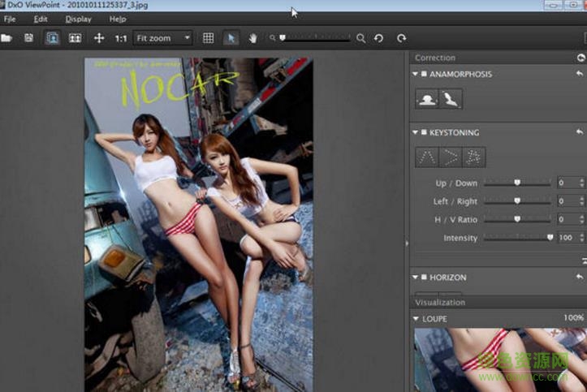Collapse the Loupe panel triangle
587x392 pixels.
pos(416,319)
